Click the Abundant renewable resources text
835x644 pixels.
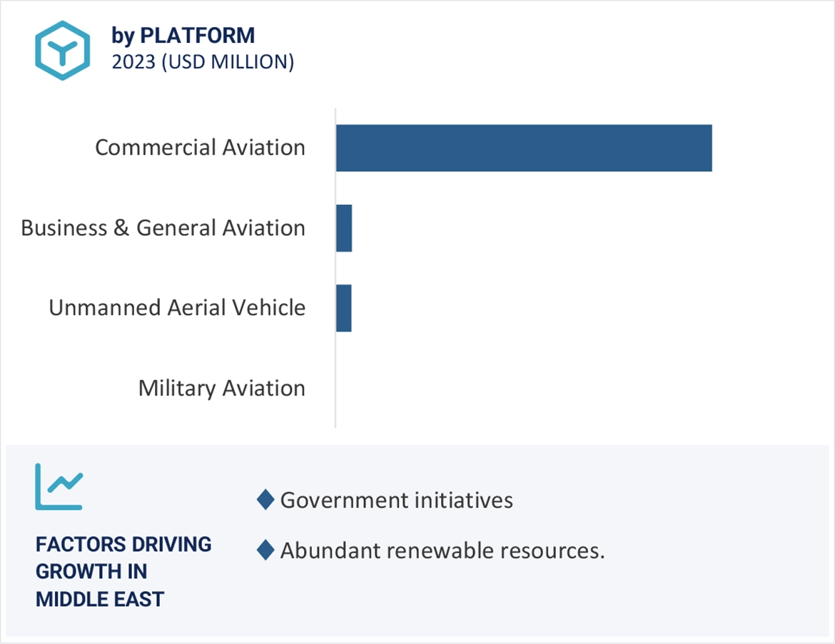tap(442, 550)
